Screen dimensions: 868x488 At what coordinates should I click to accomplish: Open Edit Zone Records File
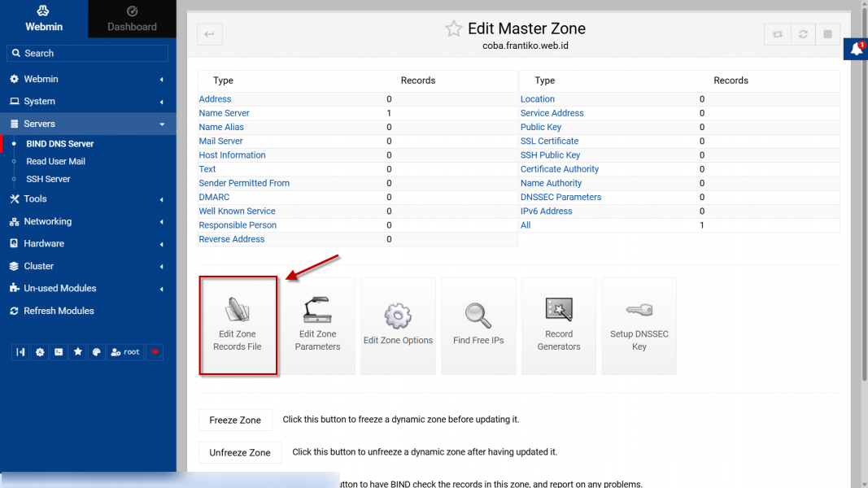[x=238, y=325]
